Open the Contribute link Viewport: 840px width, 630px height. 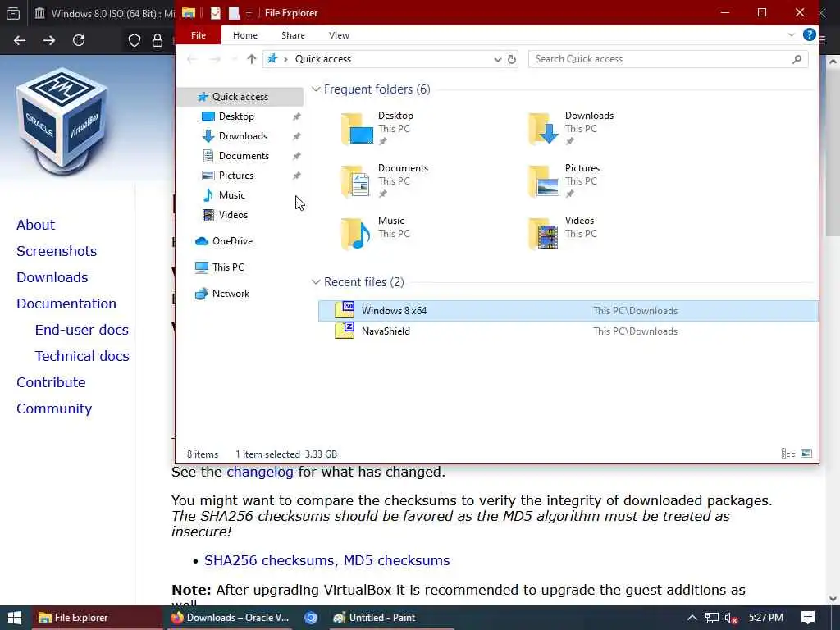[51, 382]
